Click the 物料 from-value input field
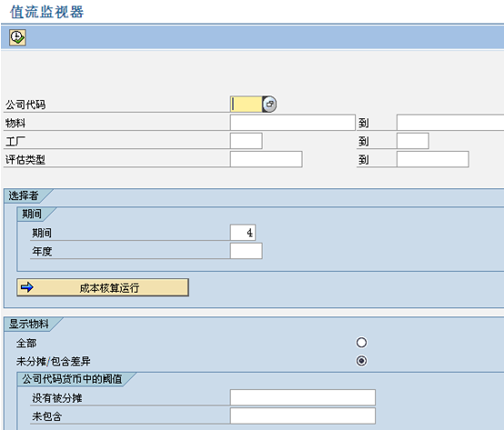The height and width of the screenshot is (430, 504). [293, 123]
